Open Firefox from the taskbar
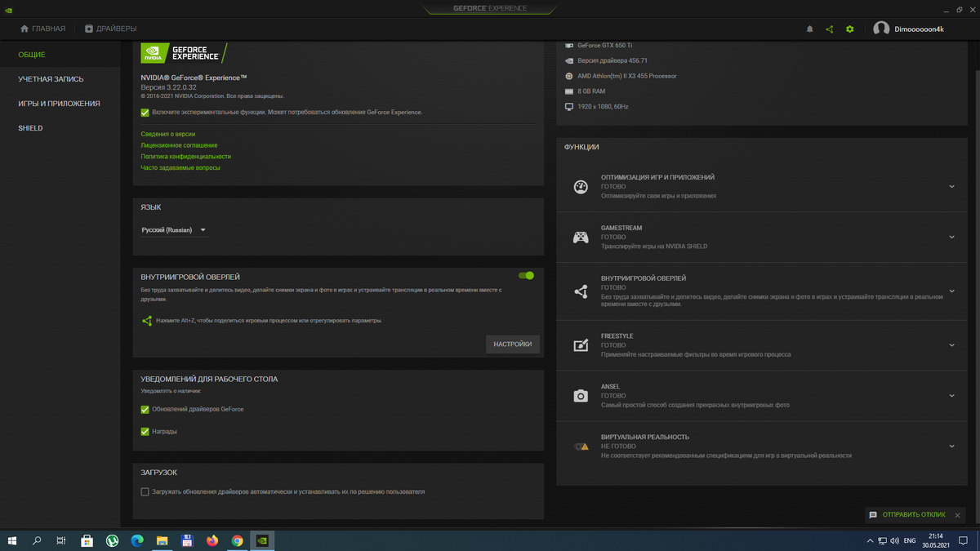The height and width of the screenshot is (551, 980). click(212, 540)
